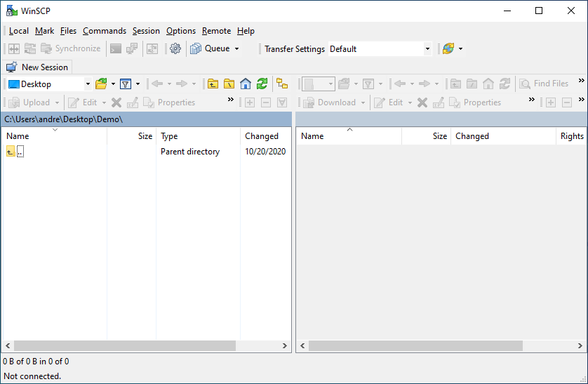Click the 10/20/2020 changed date cell
Screen dimensions: 588x384
coord(265,152)
